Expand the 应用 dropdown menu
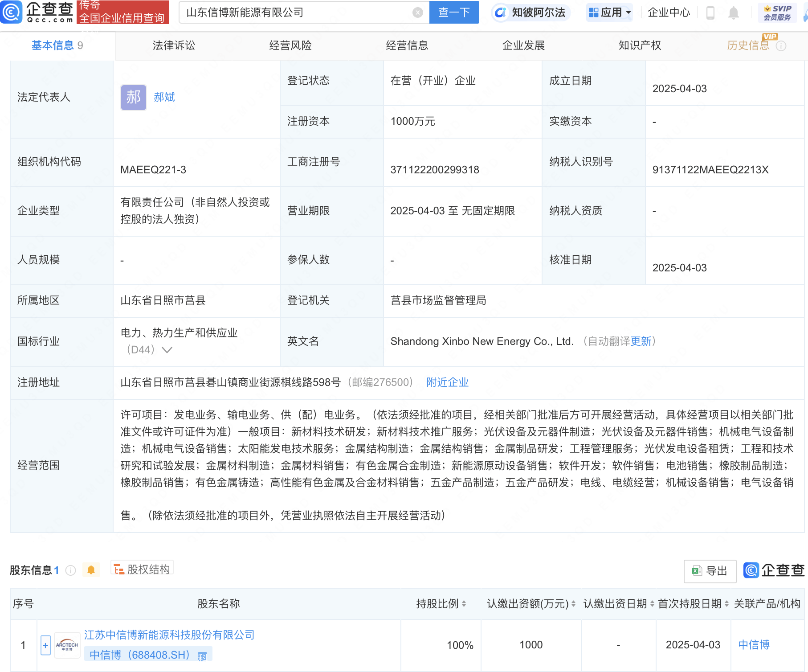808x672 pixels. click(610, 12)
